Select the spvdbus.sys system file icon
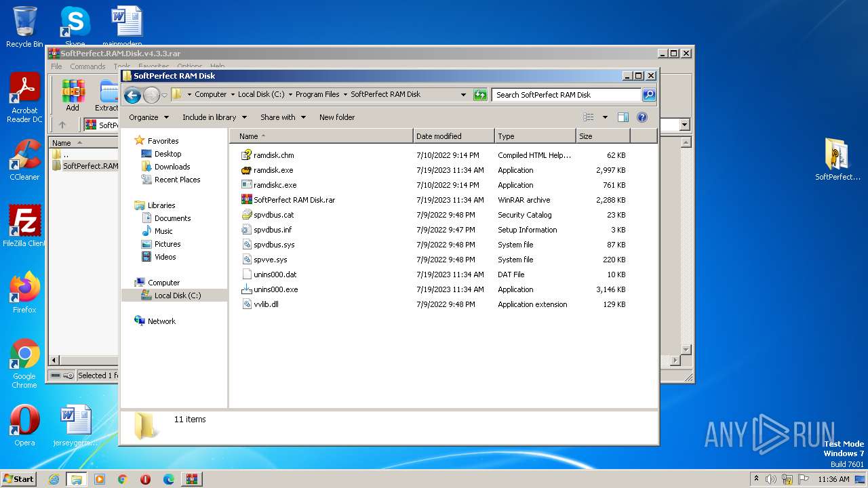Image resolution: width=868 pixels, height=488 pixels. coord(247,245)
